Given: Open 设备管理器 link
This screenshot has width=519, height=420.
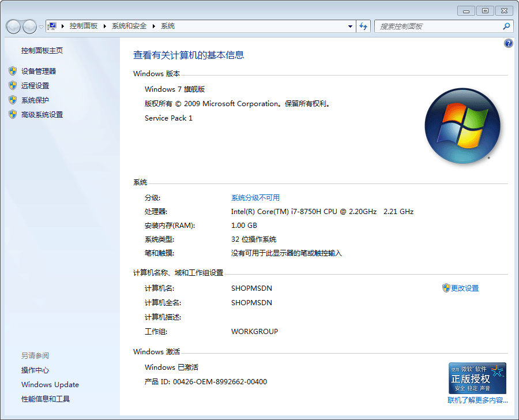Looking at the screenshot, I should [x=39, y=71].
